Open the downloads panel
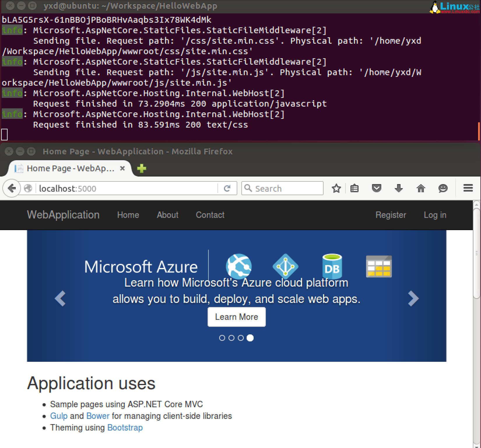 pyautogui.click(x=399, y=188)
